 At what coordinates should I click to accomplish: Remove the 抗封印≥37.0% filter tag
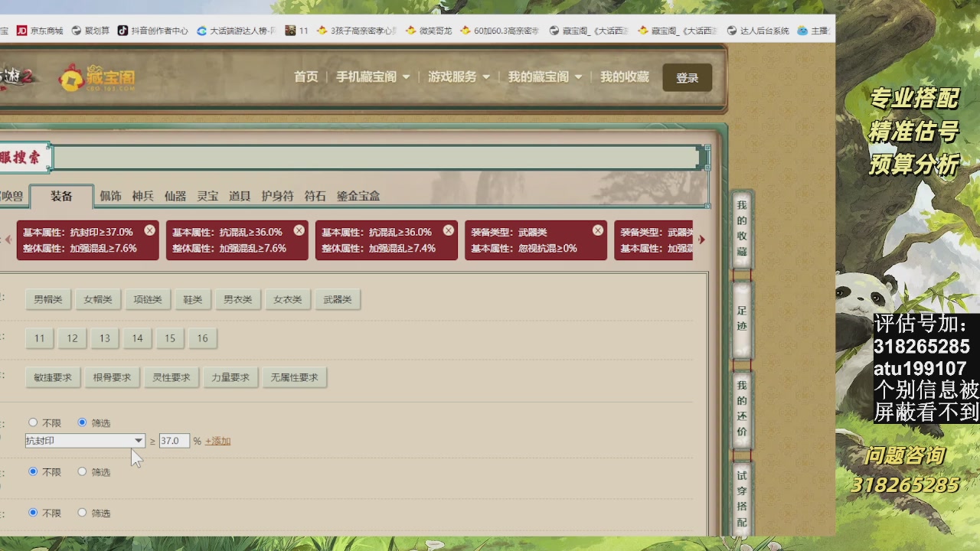click(x=149, y=230)
